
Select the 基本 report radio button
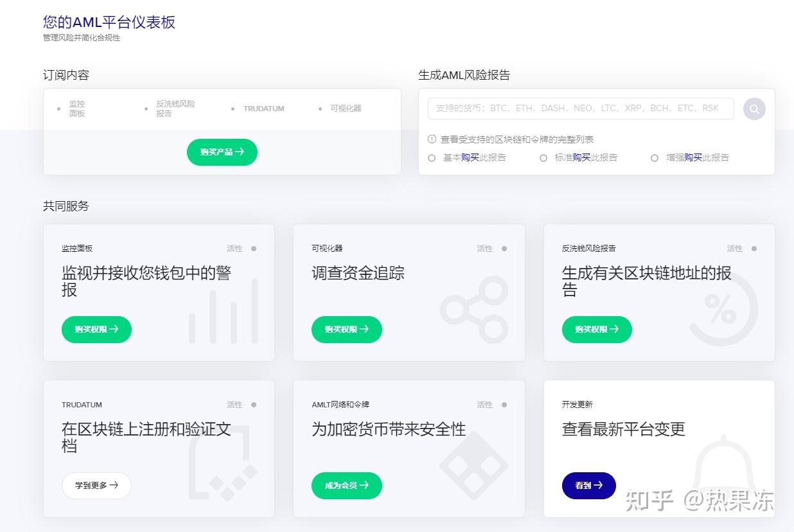click(x=432, y=157)
